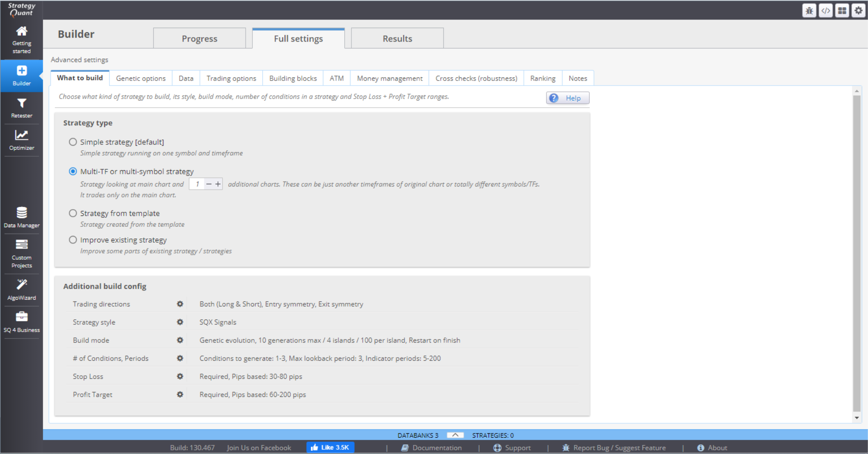Switch to the Progress tab
The image size is (868, 454).
199,38
